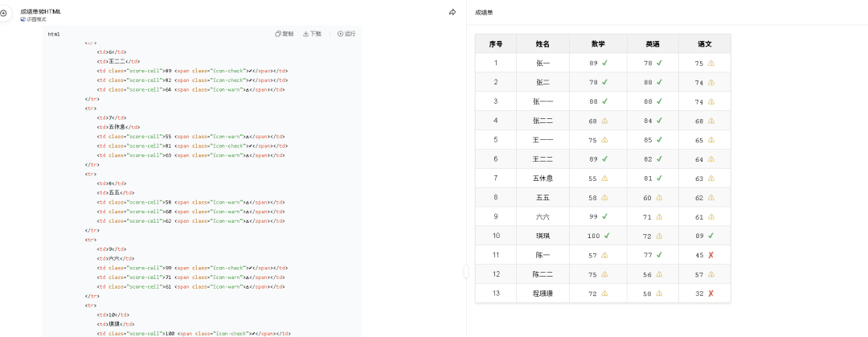Click the code line containing score 100
The height and width of the screenshot is (337, 868).
(x=194, y=333)
